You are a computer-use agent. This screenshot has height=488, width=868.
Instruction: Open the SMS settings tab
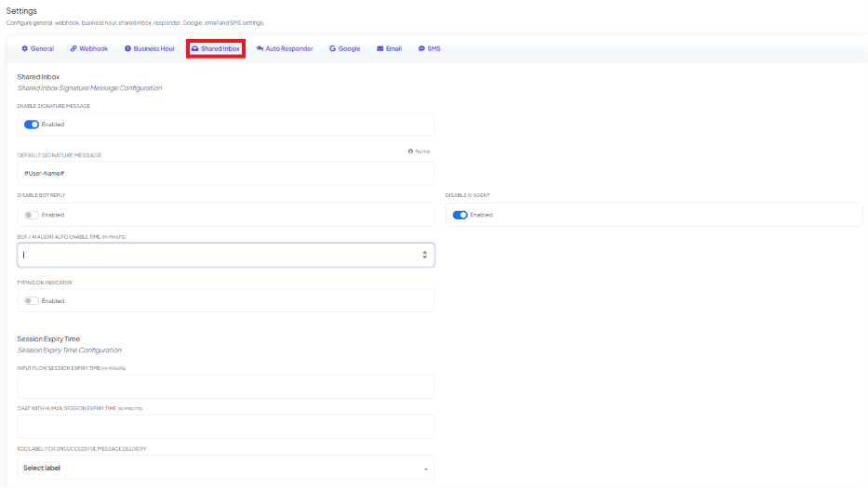(430, 48)
